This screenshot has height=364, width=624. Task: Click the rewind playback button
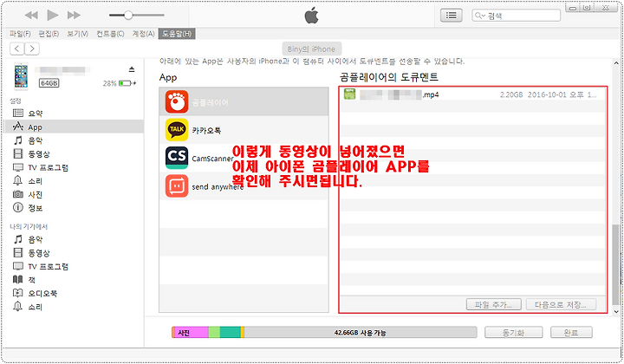pos(31,15)
